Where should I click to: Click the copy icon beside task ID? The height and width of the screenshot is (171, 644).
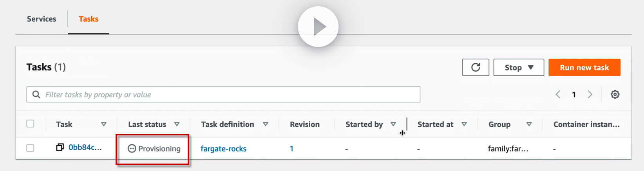[x=60, y=148]
